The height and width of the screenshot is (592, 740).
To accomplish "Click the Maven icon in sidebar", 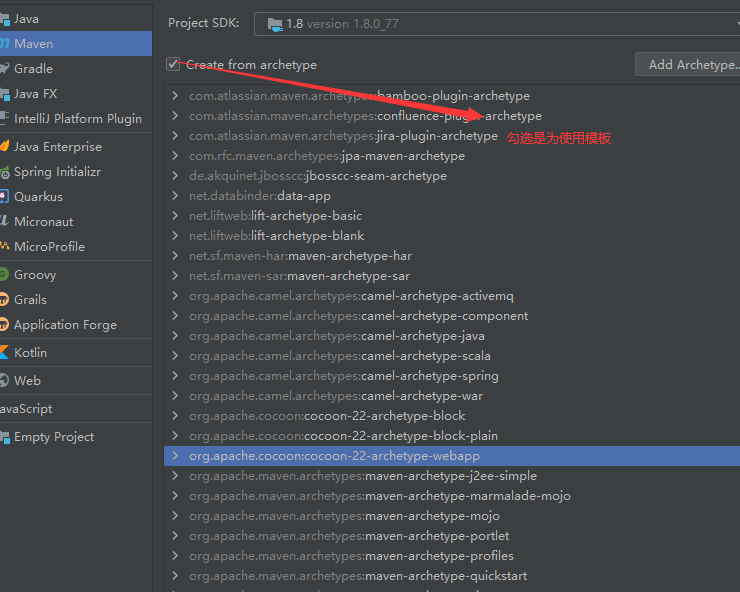I will point(5,44).
